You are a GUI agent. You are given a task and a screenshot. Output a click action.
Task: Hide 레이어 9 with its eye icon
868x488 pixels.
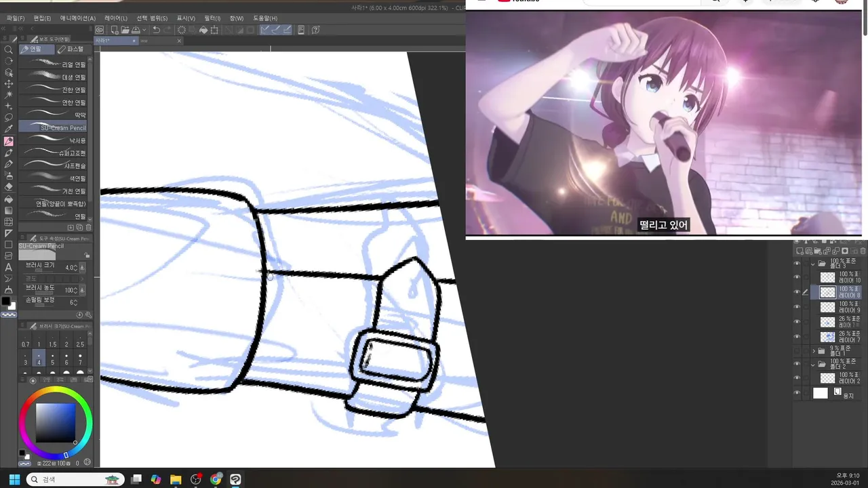(797, 307)
